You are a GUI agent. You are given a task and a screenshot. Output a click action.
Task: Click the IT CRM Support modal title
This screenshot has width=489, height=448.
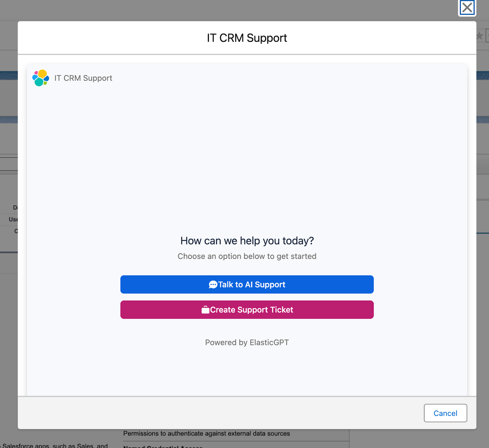pos(247,37)
